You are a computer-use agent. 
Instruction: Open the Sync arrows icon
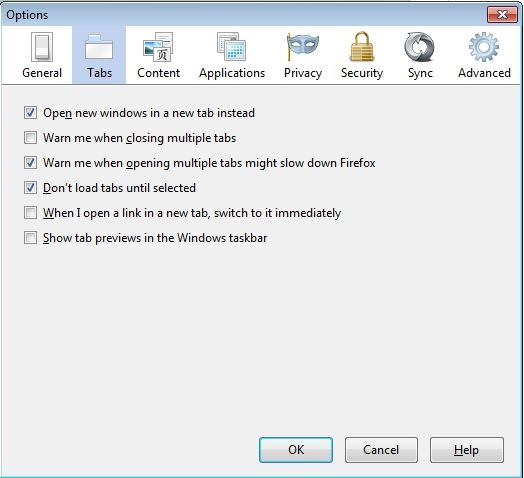420,47
